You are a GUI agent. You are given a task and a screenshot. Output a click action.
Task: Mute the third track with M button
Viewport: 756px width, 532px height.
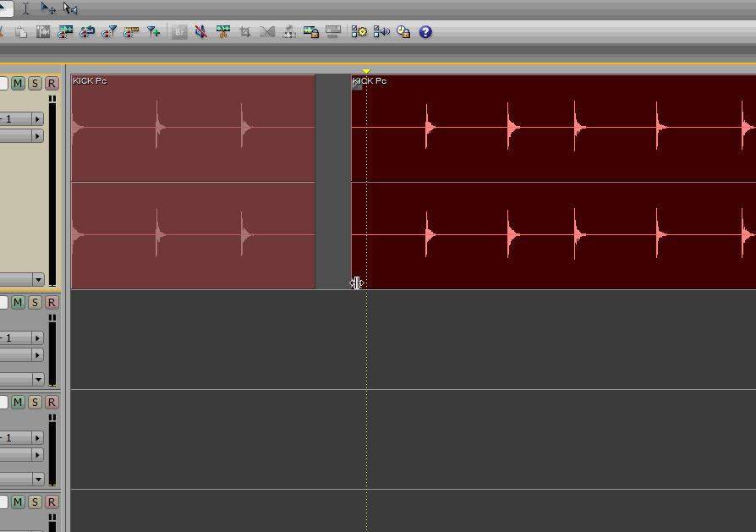tap(18, 403)
